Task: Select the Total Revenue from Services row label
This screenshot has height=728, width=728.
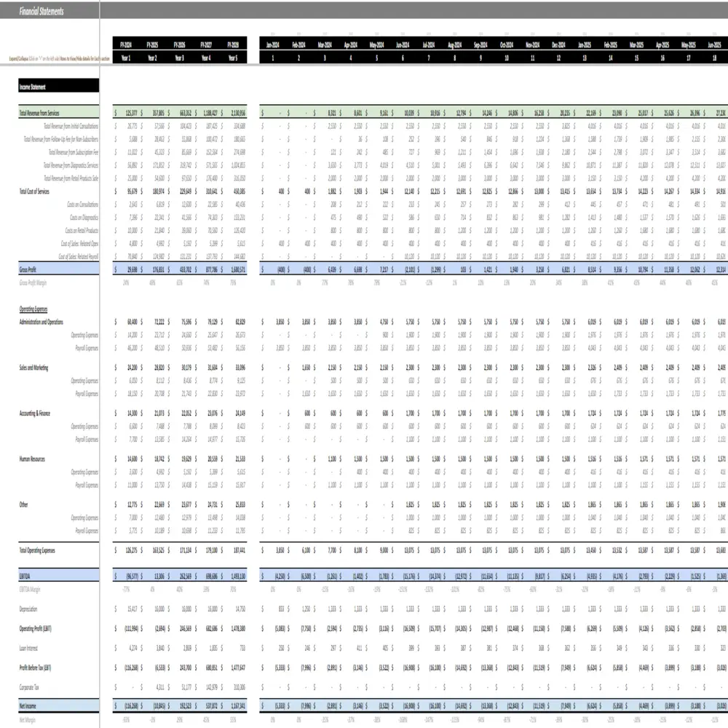Action: [39, 113]
